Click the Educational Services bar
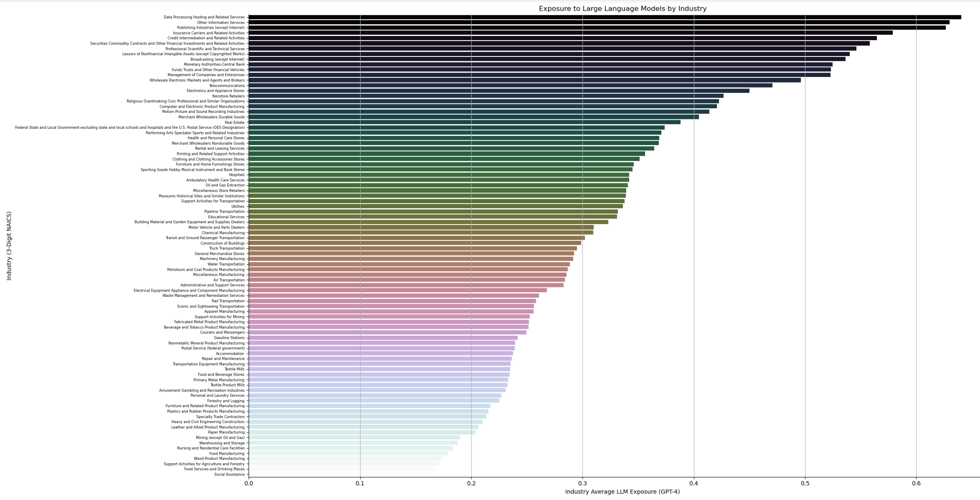Viewport: 980px width, 500px height. point(432,217)
